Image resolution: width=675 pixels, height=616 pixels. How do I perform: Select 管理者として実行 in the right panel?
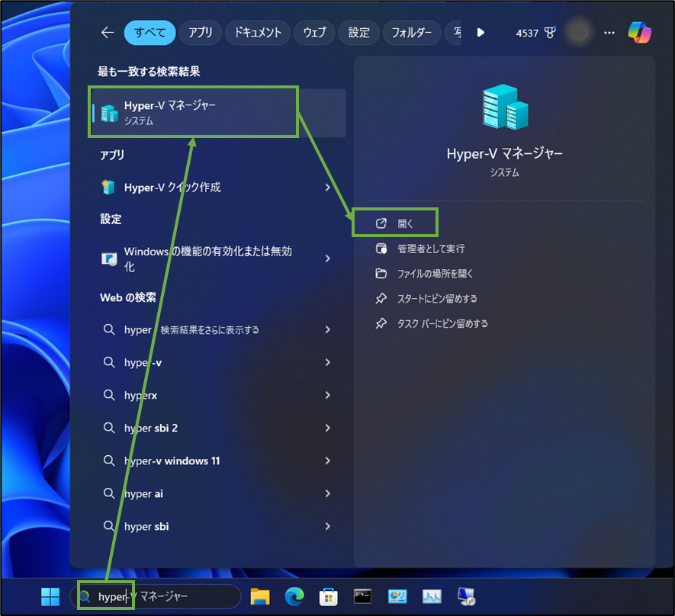pos(432,248)
